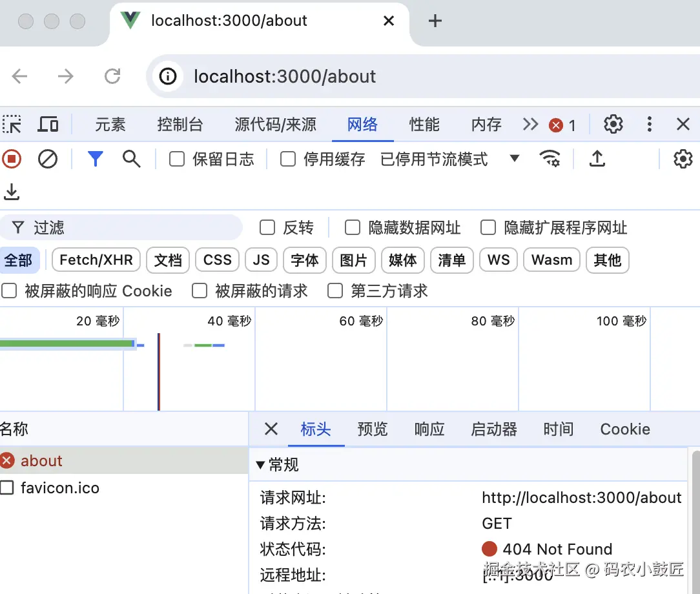
Task: Toggle the network filter funnel icon
Action: [95, 159]
